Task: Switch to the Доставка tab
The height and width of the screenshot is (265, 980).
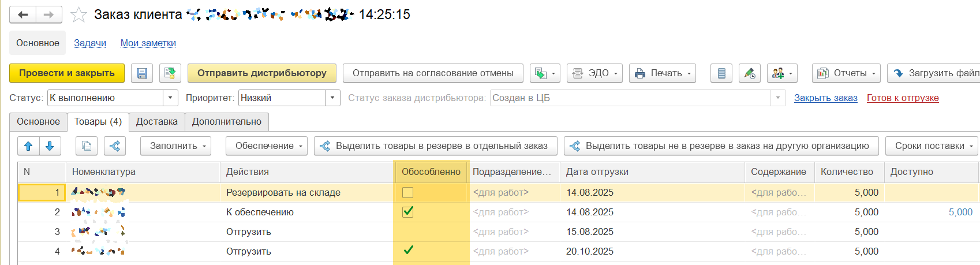Action: pos(156,122)
